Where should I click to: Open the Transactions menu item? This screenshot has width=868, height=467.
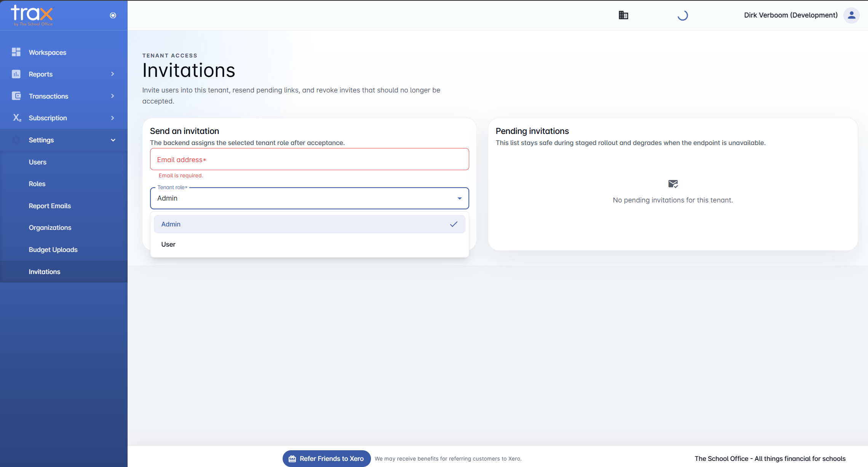(64, 96)
